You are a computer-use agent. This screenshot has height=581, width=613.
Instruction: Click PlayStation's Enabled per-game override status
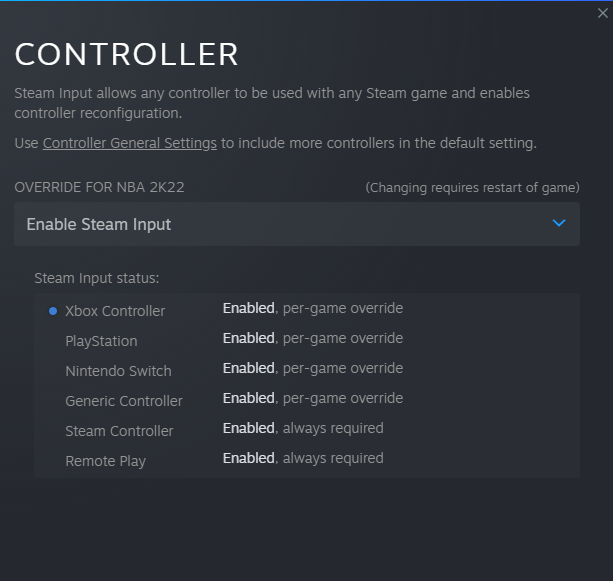(x=313, y=338)
